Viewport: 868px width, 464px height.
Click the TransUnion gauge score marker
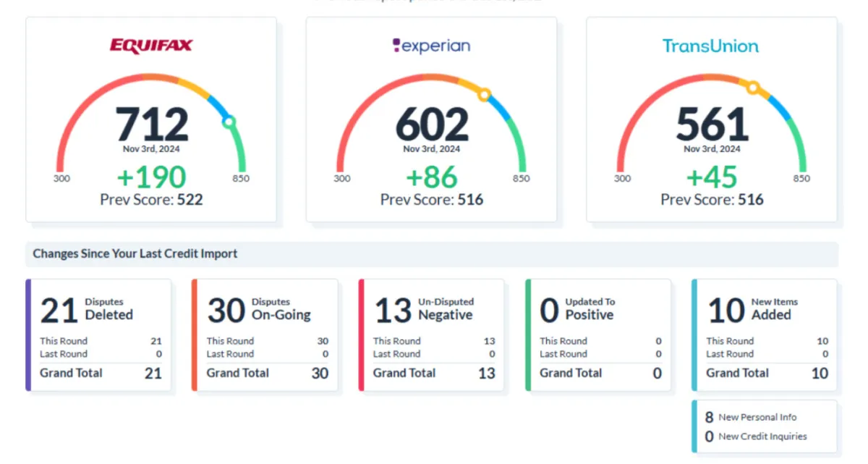click(754, 88)
